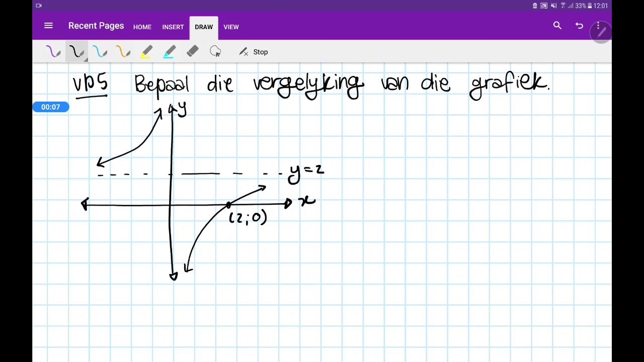Open the three-dot overflow menu
The width and height of the screenshot is (644, 362).
coord(598,26)
